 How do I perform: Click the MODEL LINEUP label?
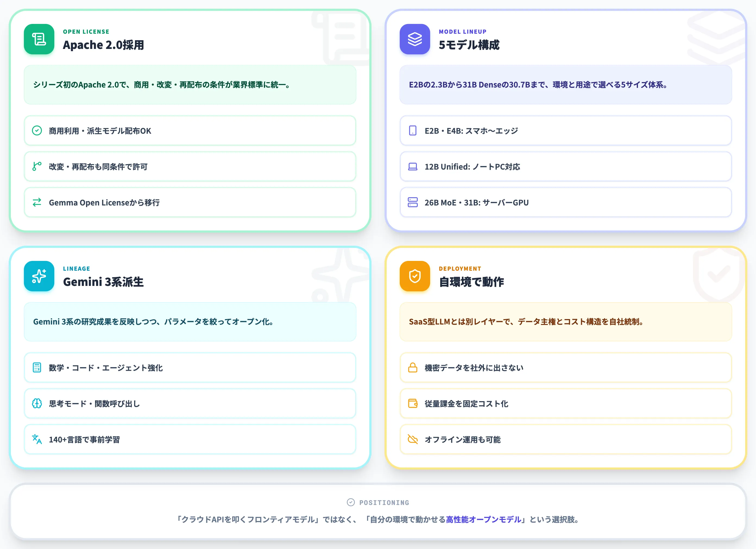[463, 32]
